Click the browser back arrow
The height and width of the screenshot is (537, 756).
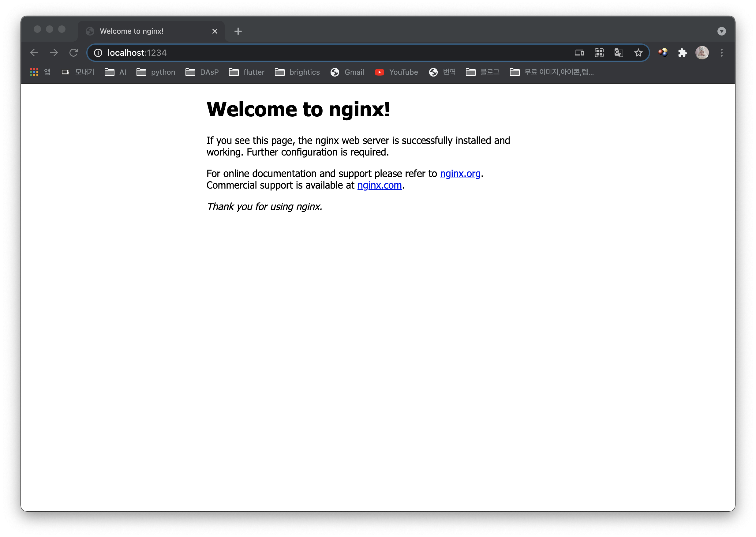tap(34, 53)
